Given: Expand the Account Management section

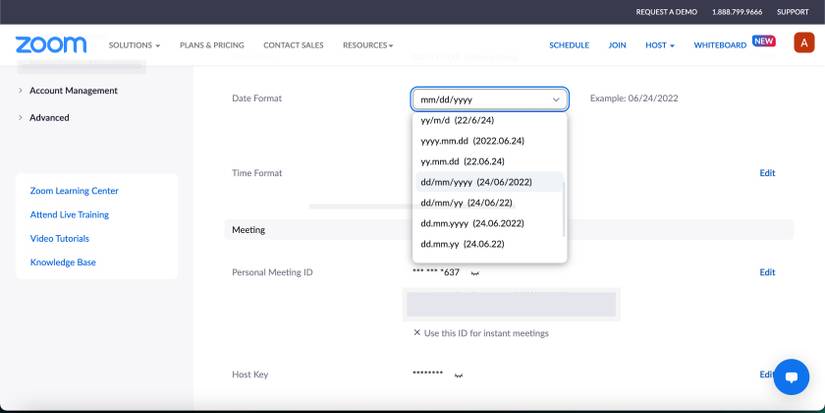Looking at the screenshot, I should click(x=68, y=90).
